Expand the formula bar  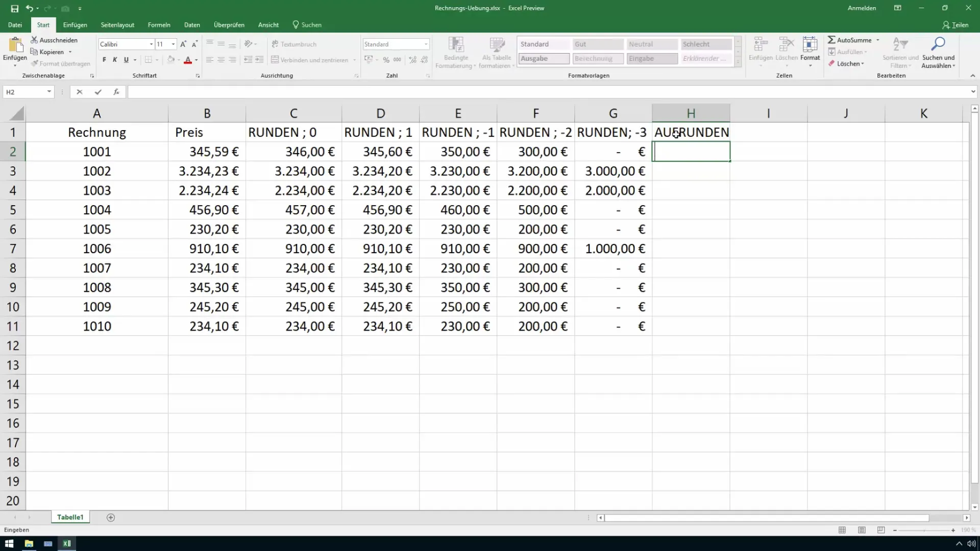tap(973, 92)
